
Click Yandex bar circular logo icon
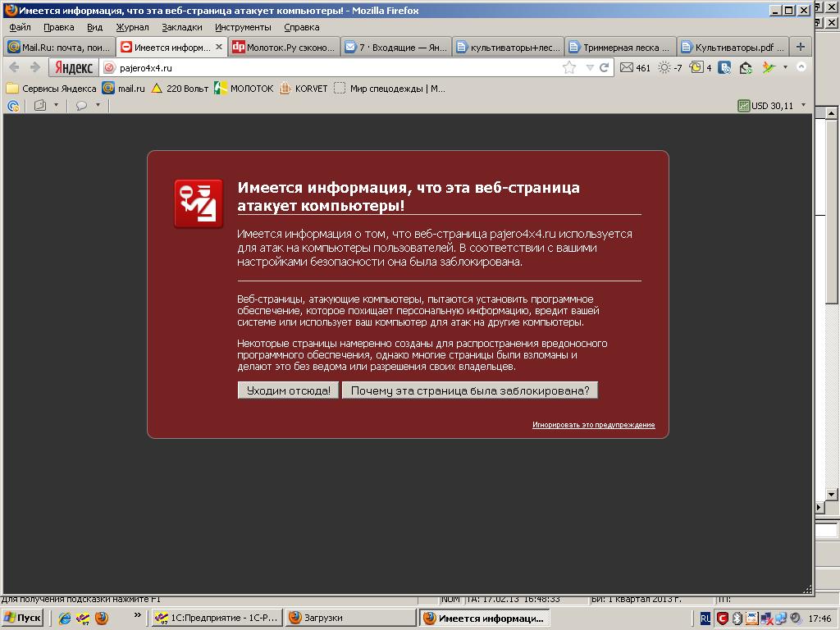(x=13, y=106)
